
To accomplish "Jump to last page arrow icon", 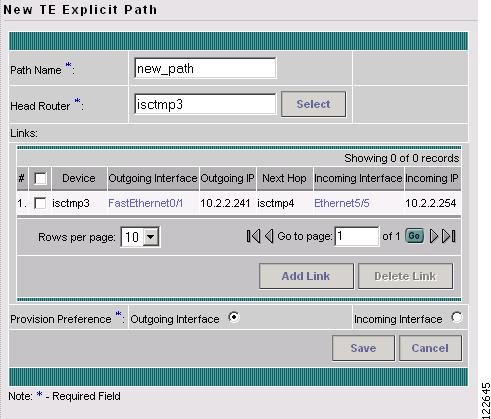I will pyautogui.click(x=449, y=236).
